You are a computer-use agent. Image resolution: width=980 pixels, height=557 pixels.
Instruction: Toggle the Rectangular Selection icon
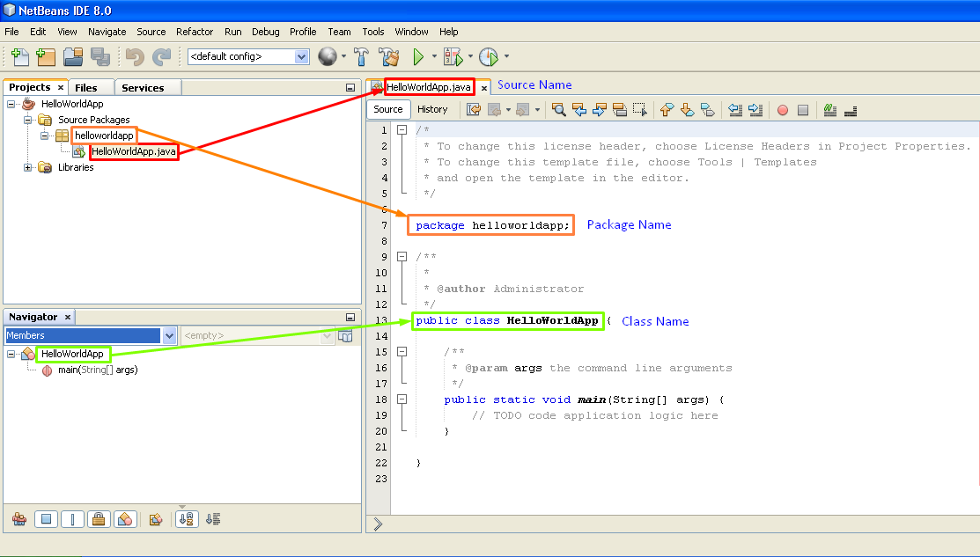[639, 110]
